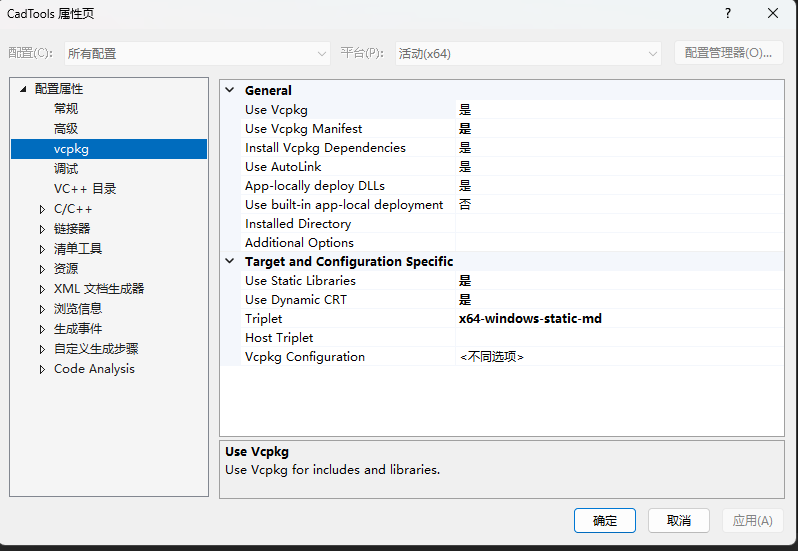Expand the 自定义生成步骤 tree node
This screenshot has width=798, height=551.
point(42,349)
